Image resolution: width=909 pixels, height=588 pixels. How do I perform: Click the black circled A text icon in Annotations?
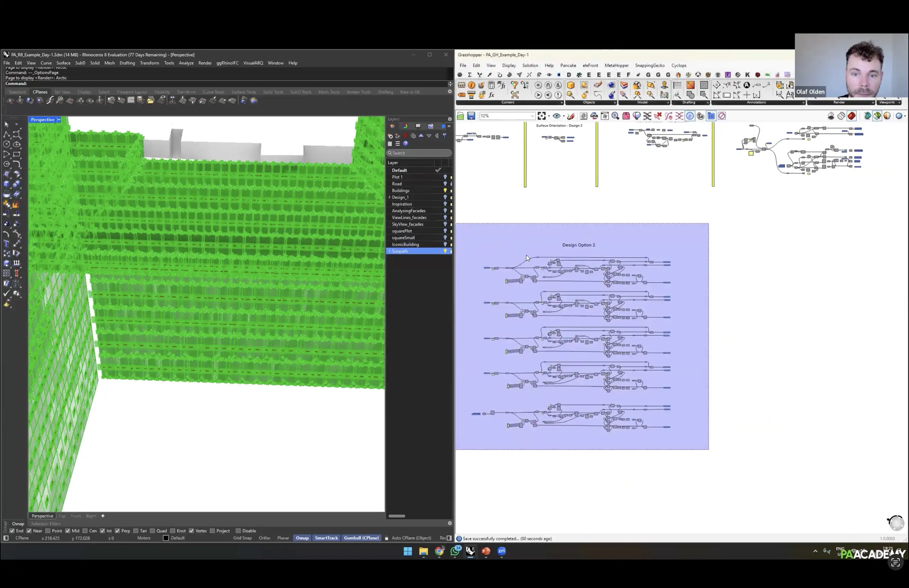pos(747,85)
